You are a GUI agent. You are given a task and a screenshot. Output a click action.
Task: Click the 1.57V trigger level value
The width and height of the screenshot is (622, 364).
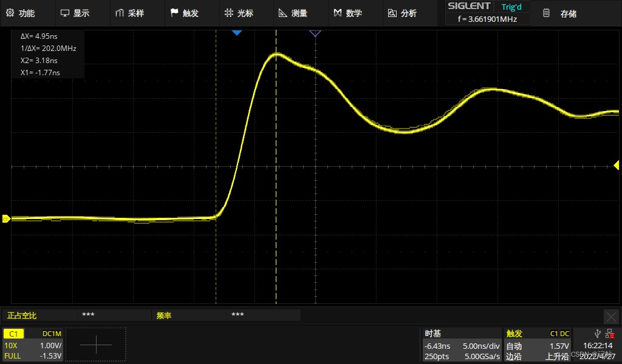(559, 346)
